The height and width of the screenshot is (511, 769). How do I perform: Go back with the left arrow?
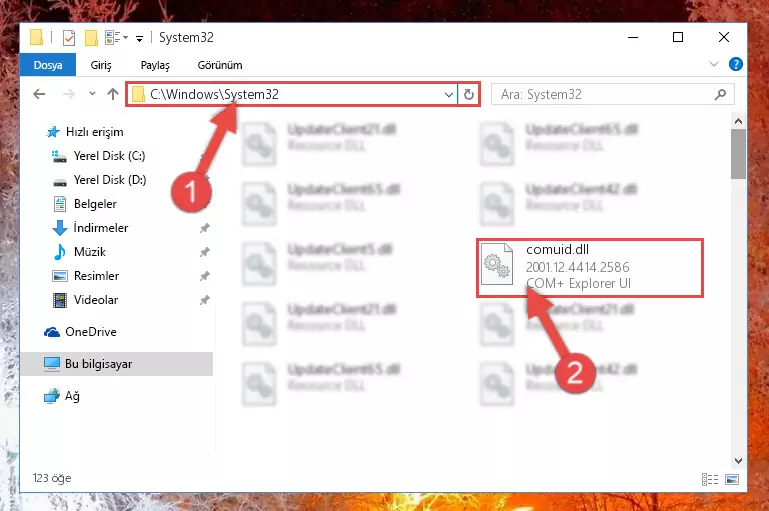click(x=39, y=94)
